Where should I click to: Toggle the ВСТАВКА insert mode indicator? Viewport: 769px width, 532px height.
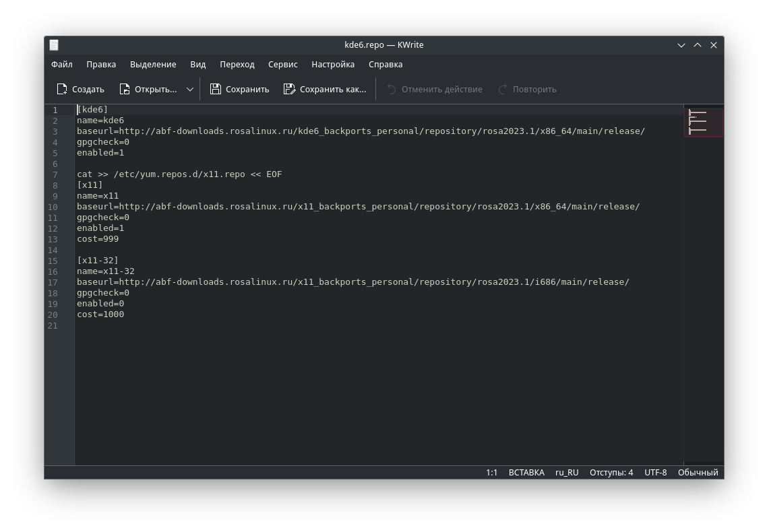[526, 472]
